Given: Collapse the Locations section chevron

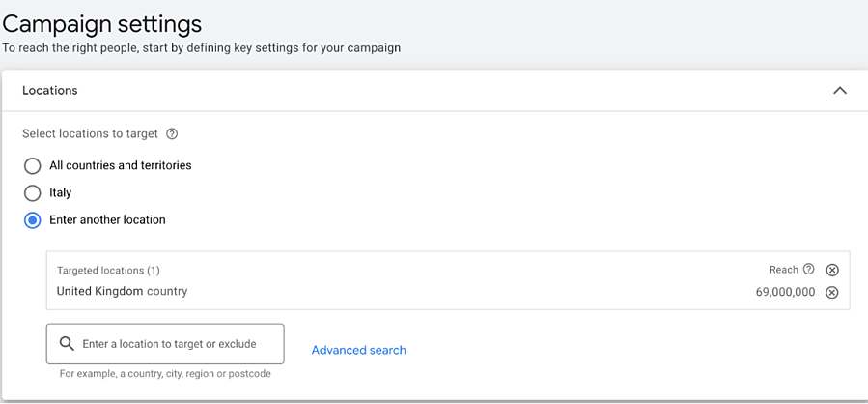Looking at the screenshot, I should pyautogui.click(x=839, y=91).
